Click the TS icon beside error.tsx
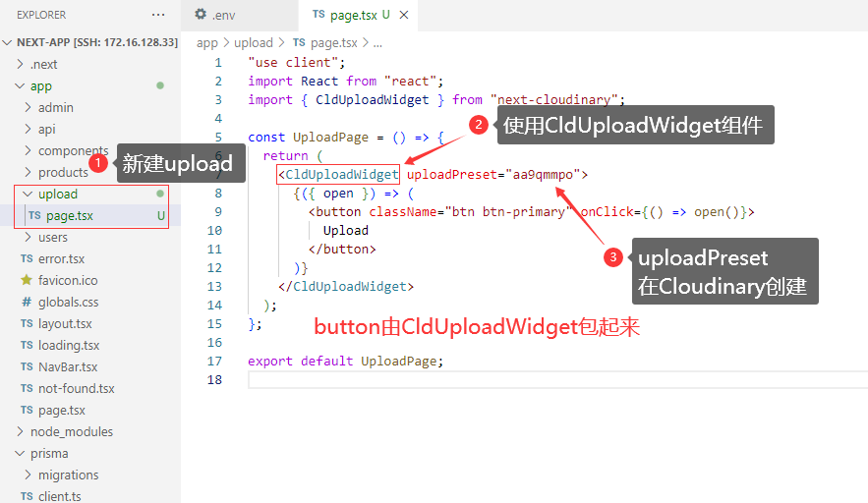 pos(27,258)
